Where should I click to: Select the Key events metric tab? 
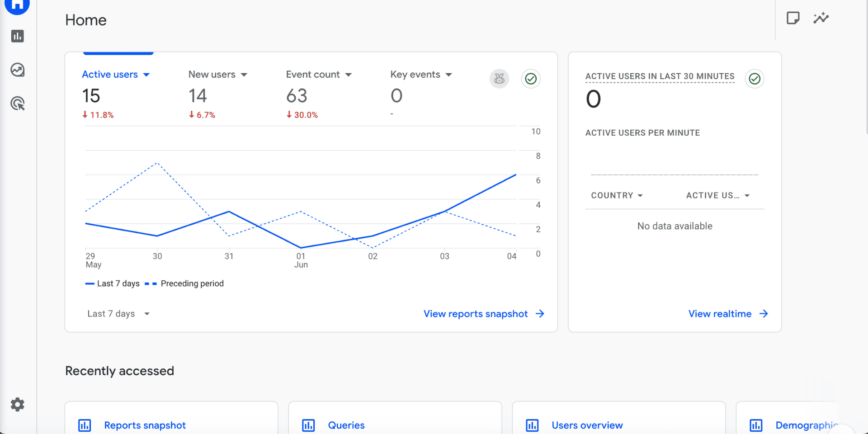(x=415, y=75)
